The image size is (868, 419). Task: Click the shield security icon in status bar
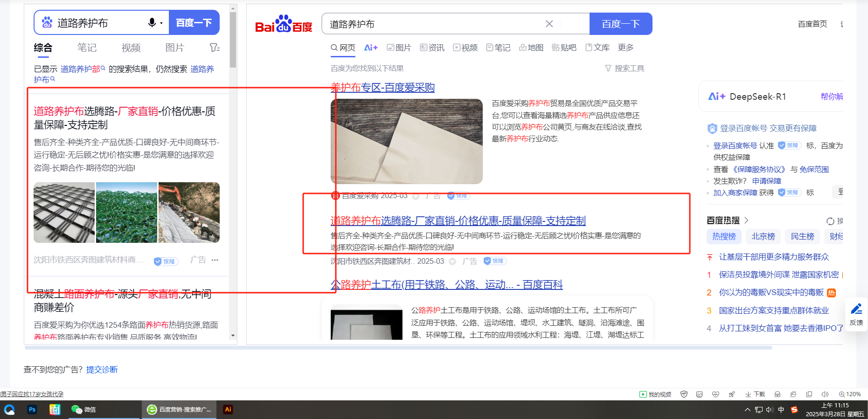684,394
